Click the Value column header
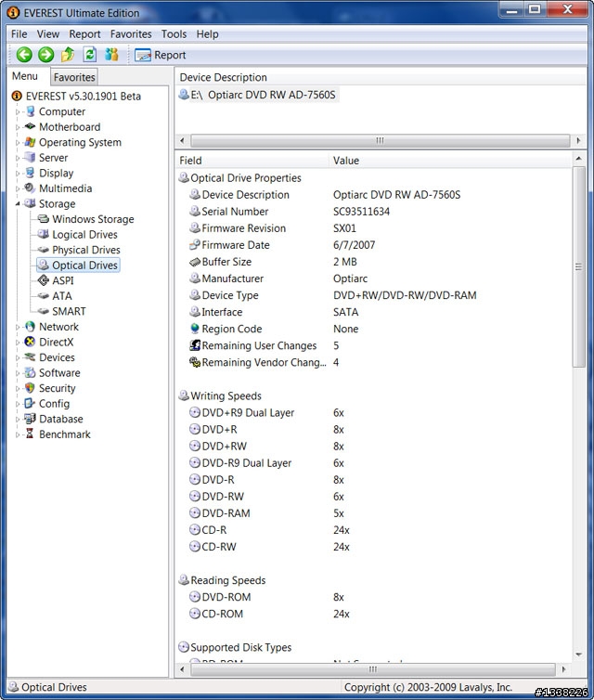The height and width of the screenshot is (700, 594). [450, 161]
